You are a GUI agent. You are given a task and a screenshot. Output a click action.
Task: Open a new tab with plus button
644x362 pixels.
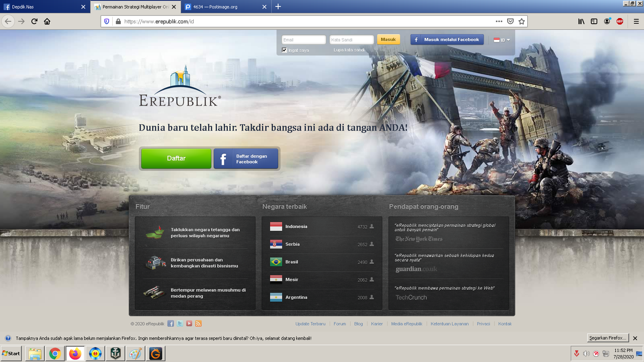pyautogui.click(x=278, y=7)
